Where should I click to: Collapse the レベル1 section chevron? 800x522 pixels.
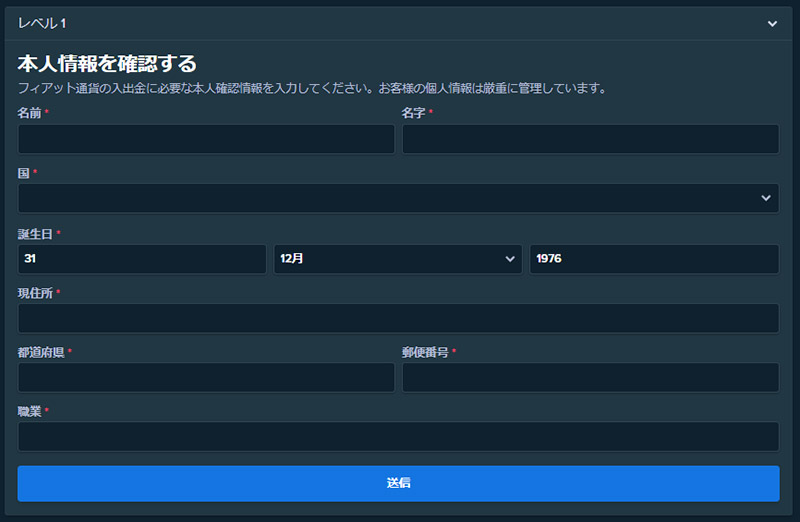pyautogui.click(x=771, y=23)
